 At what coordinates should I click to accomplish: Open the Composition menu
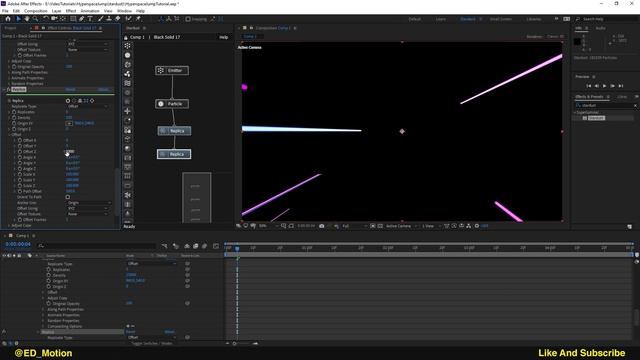click(x=36, y=11)
